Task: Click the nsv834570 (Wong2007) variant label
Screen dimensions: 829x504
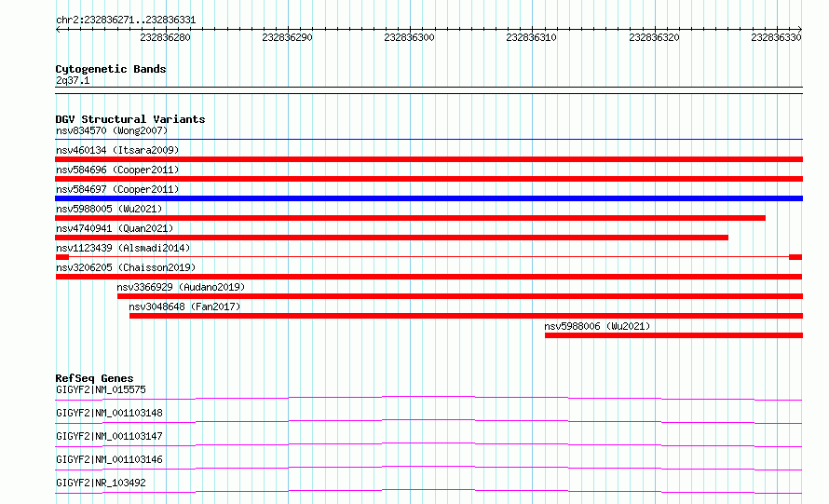Action: coord(112,130)
